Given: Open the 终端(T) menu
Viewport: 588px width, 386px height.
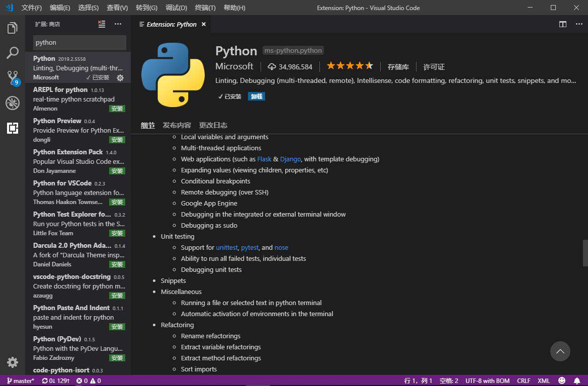Looking at the screenshot, I should pyautogui.click(x=206, y=8).
